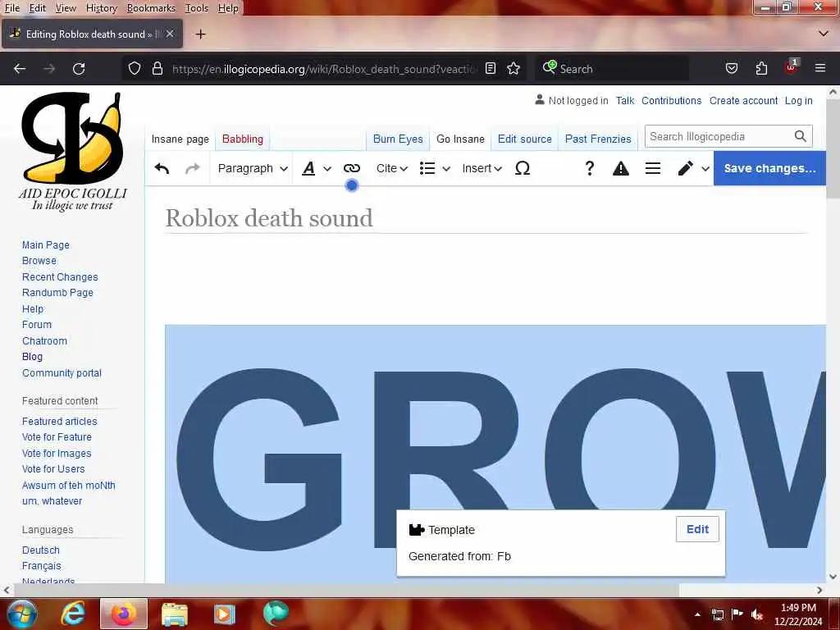Click the site security padlock icon
Image resolution: width=840 pixels, height=630 pixels.
(157, 69)
